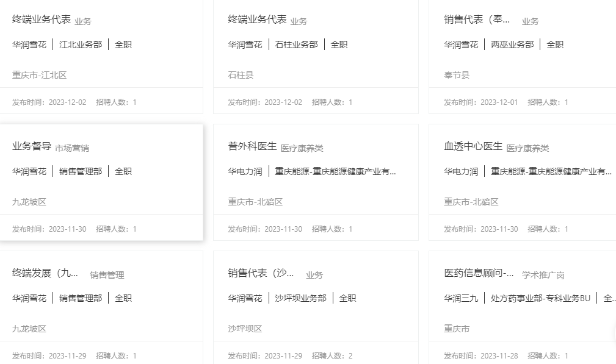
Task: Click 华电力润 in the 血透中心医生 card
Action: [x=461, y=171]
